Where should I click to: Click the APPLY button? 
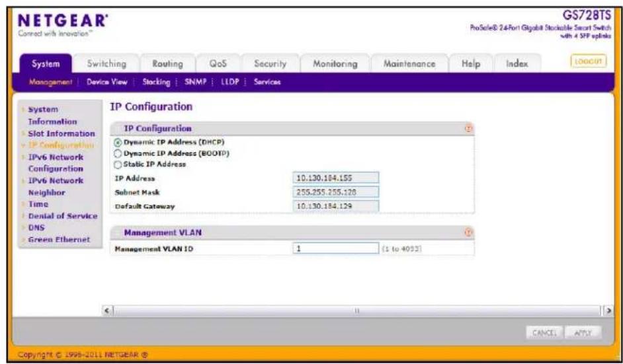[x=583, y=333]
